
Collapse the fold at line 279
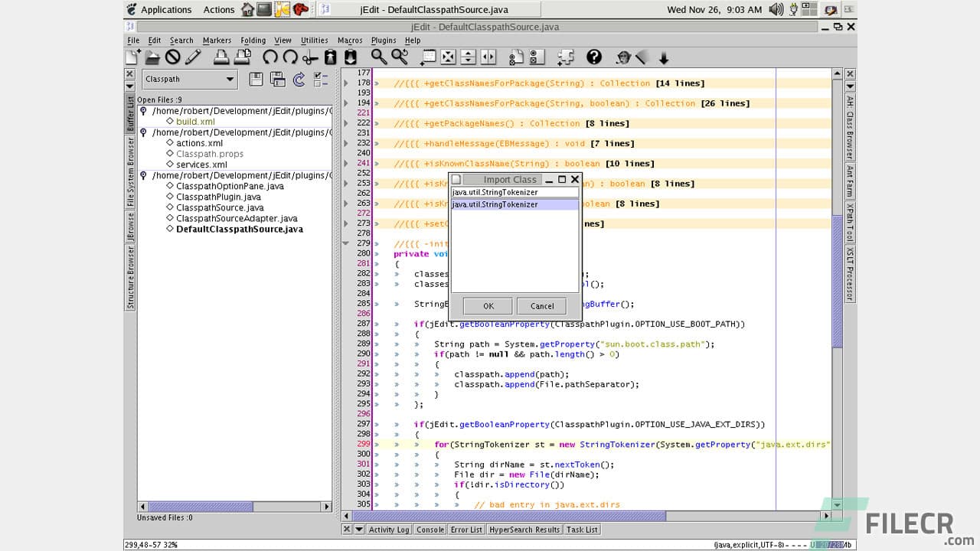tap(346, 243)
